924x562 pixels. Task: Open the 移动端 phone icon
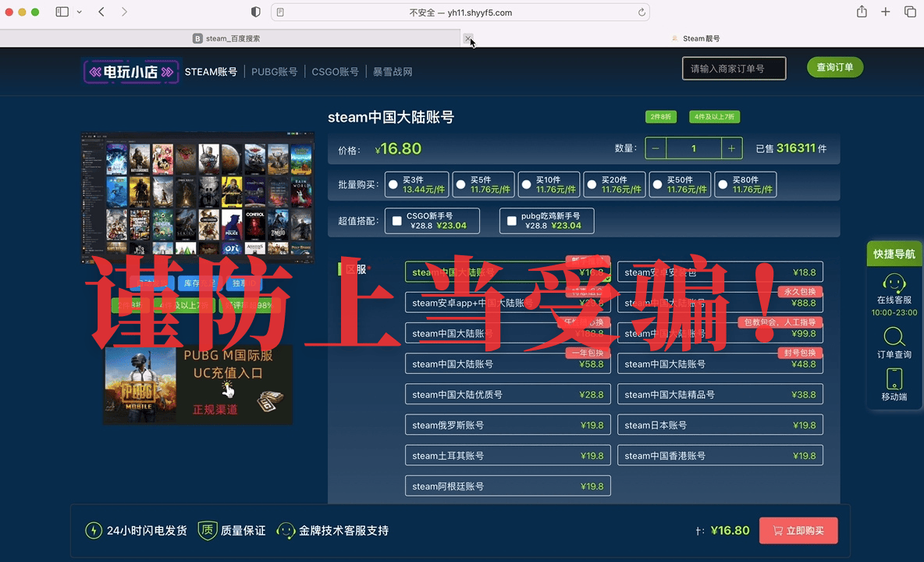coord(894,381)
